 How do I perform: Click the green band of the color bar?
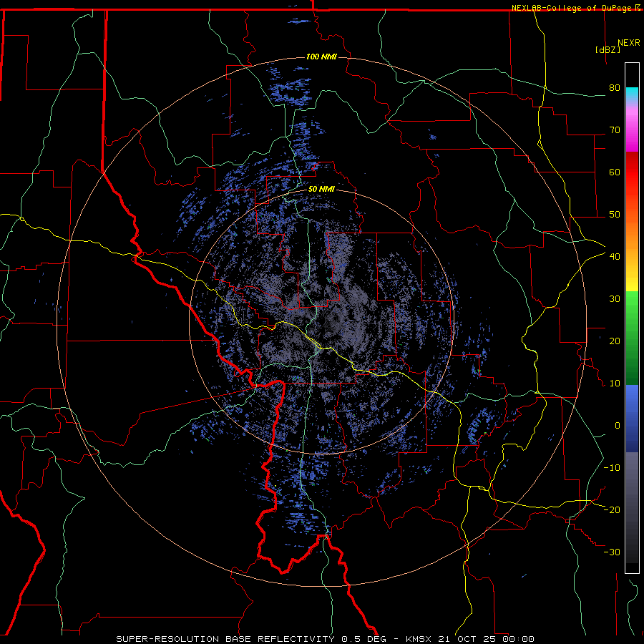tap(632, 338)
